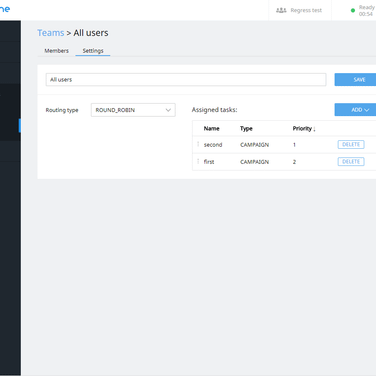Delete the 'second' campaign task

click(351, 144)
